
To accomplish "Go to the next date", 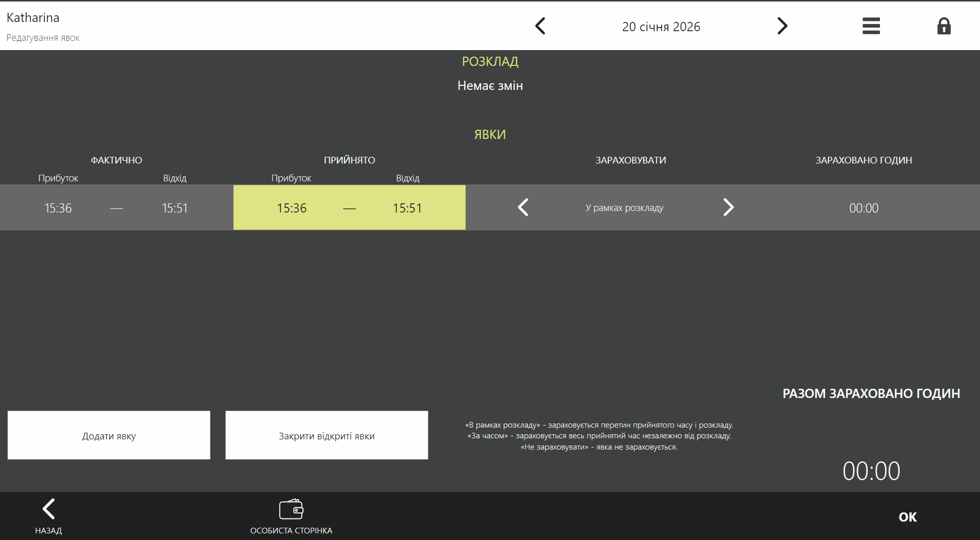I will [782, 26].
